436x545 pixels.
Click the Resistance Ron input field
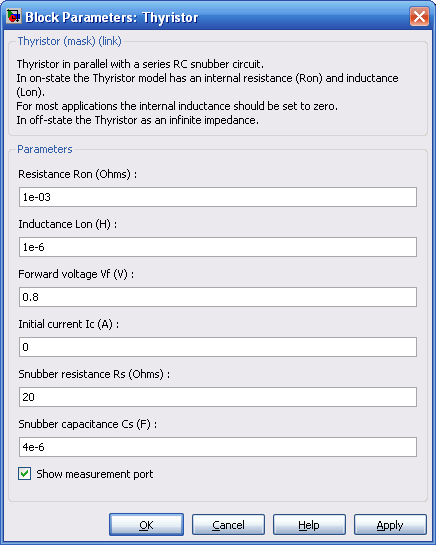218,197
